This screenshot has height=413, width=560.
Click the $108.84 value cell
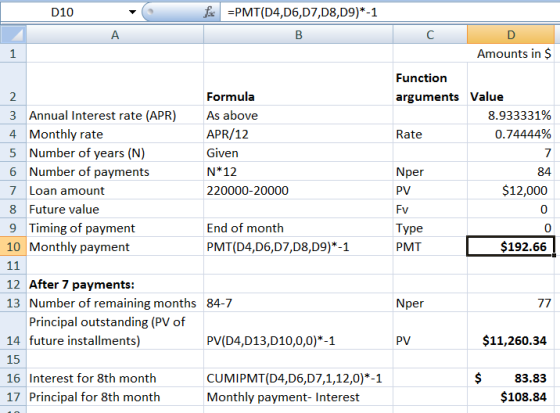point(511,397)
